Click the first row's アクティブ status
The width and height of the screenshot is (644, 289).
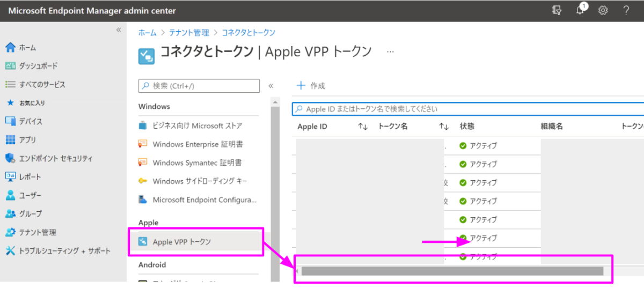click(x=478, y=146)
